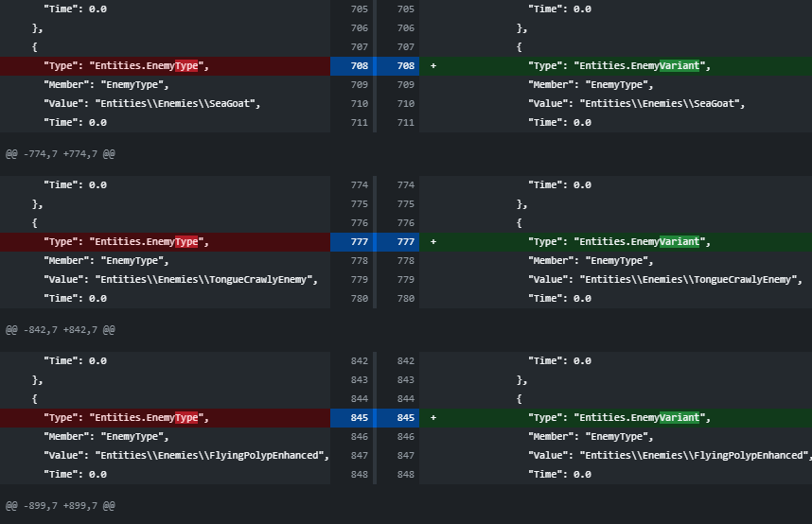Select left-side highlighted line number 845
812x524 pixels.
359,418
